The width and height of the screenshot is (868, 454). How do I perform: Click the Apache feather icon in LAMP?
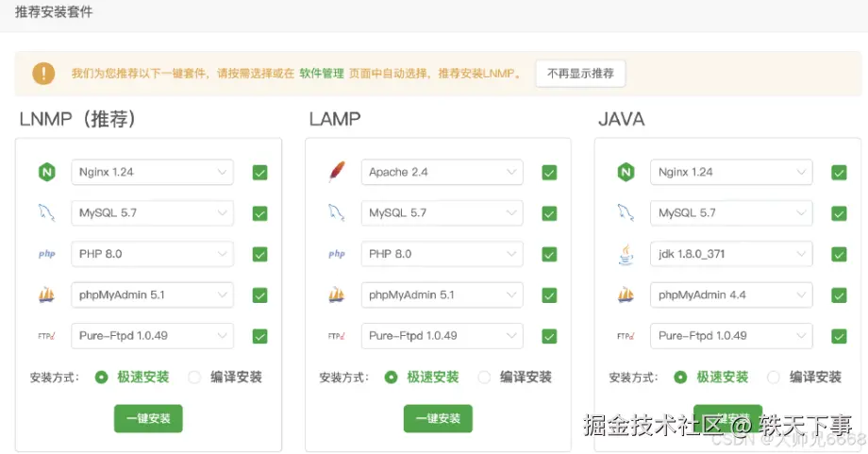click(x=337, y=172)
